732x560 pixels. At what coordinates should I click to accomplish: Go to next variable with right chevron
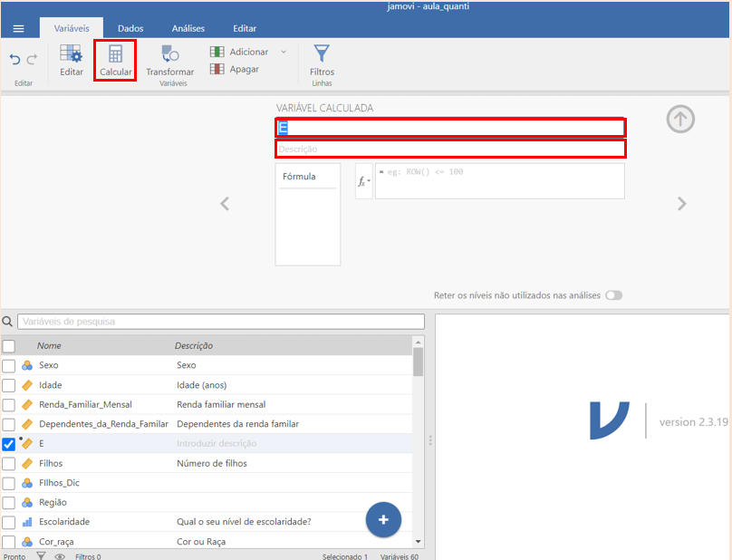682,204
